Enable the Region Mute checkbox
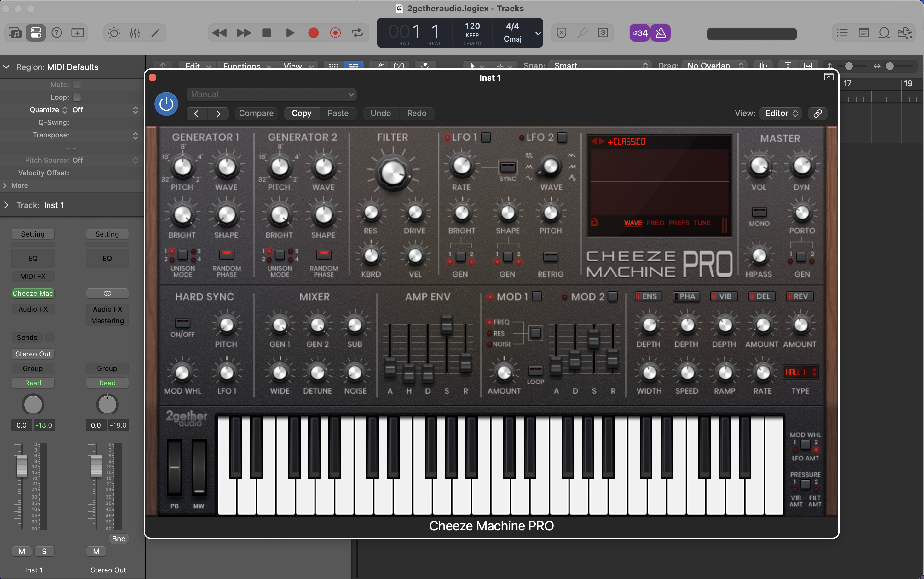 77,85
